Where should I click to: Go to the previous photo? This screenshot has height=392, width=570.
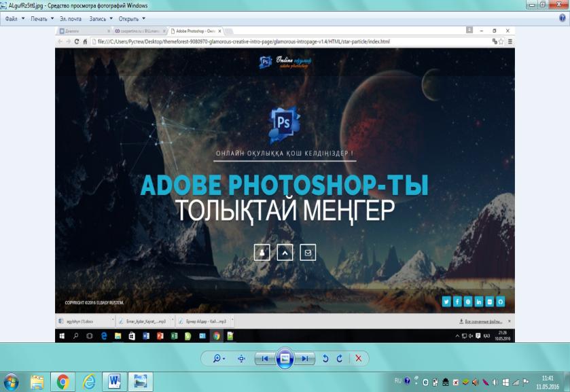[265, 359]
